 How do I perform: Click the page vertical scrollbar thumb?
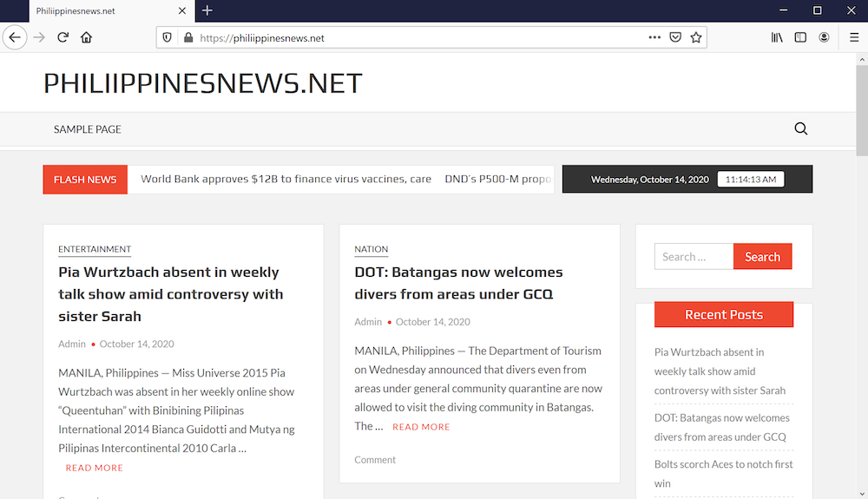(x=862, y=110)
